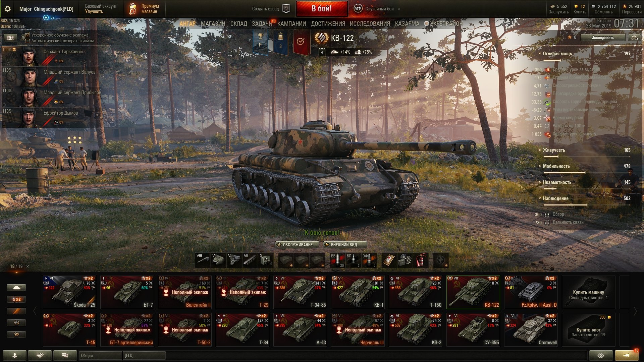Open the VIII gun module slot
The height and width of the screenshot is (362, 644).
(203, 260)
